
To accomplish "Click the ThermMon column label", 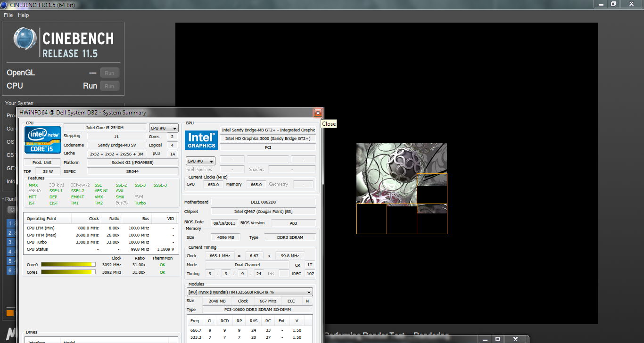I will tap(162, 258).
